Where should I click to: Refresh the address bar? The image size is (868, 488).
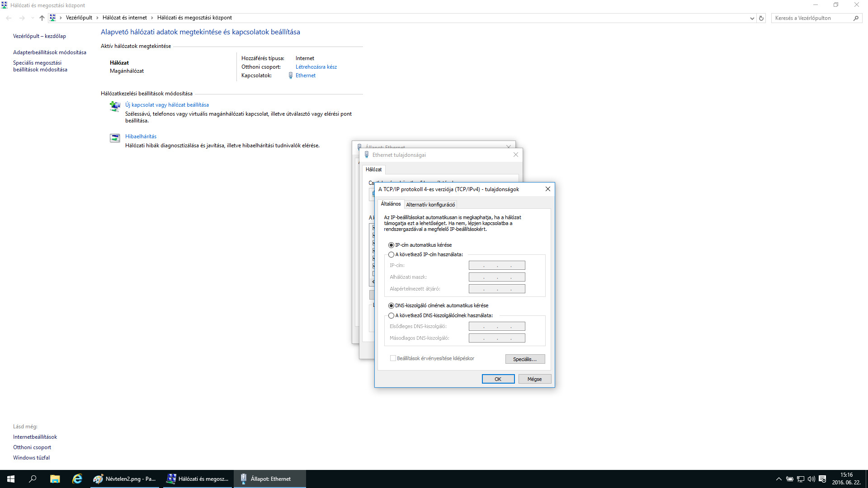(x=761, y=18)
